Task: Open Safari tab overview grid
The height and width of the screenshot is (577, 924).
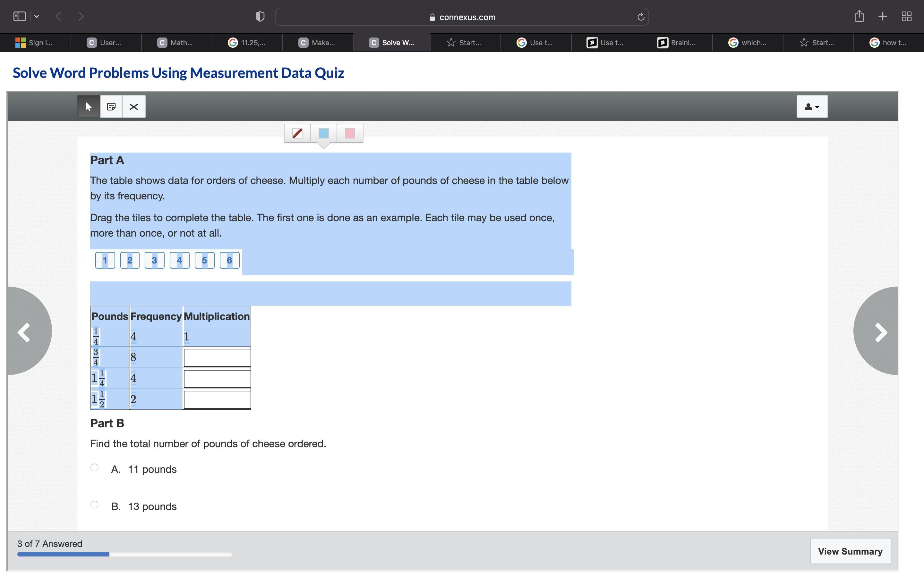Action: tap(906, 16)
